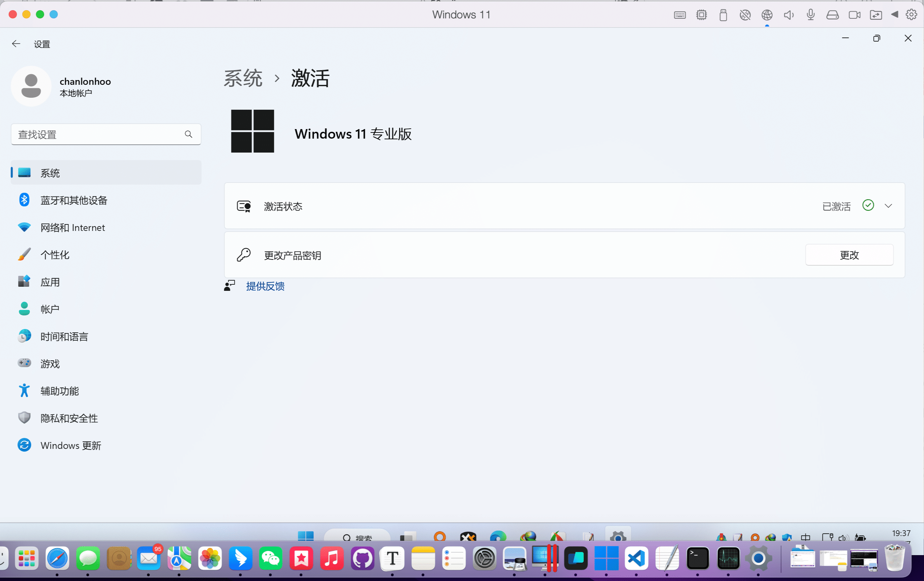Open TextEdit in the Dock
This screenshot has width=924, height=581.
pos(667,558)
